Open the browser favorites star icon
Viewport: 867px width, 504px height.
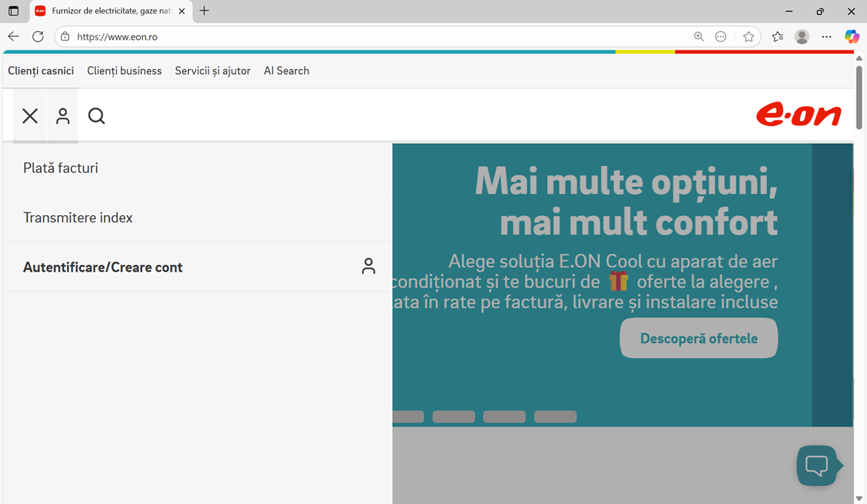pos(748,36)
